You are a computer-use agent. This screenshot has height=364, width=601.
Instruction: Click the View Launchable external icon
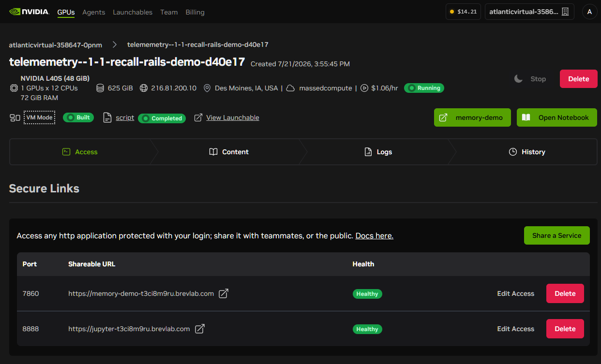point(198,117)
